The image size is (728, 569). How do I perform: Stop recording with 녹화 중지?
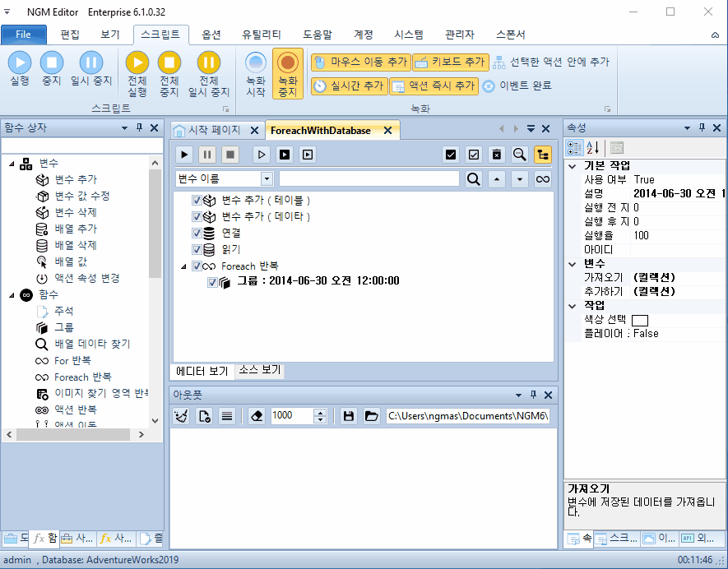[x=288, y=73]
